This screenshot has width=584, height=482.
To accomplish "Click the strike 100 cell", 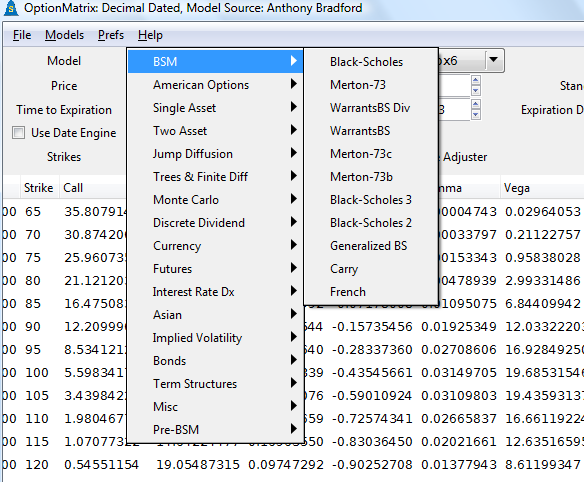I will coord(37,372).
